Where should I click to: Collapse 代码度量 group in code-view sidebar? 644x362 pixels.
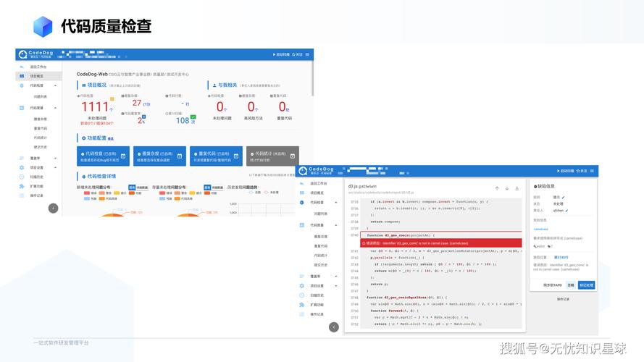point(336,225)
